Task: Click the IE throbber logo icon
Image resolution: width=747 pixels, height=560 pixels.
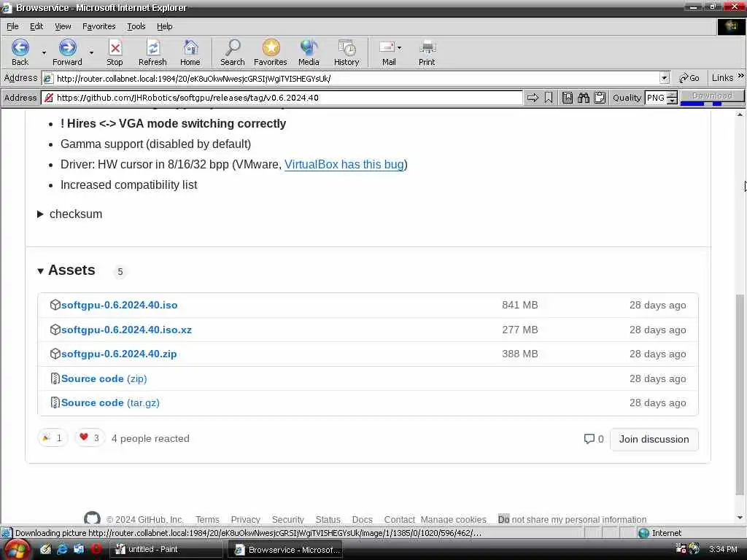Action: pyautogui.click(x=731, y=27)
